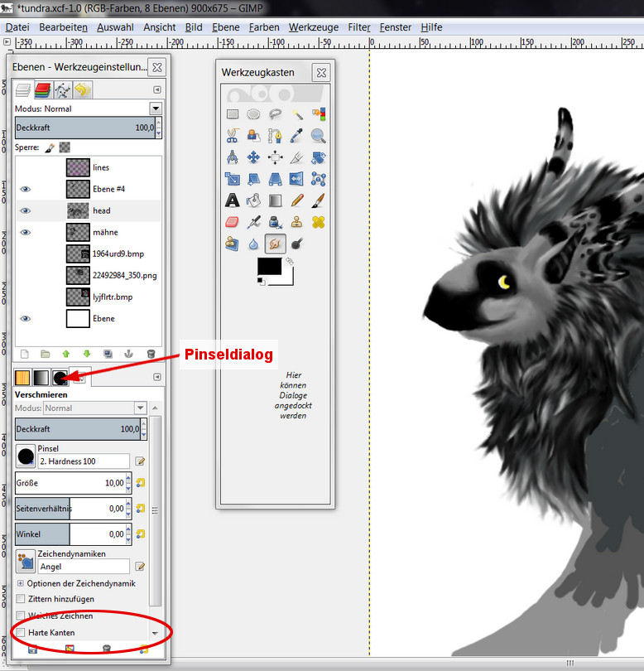Select the Dodge/Burn tool
Viewport: 644px width, 671px height.
[297, 244]
